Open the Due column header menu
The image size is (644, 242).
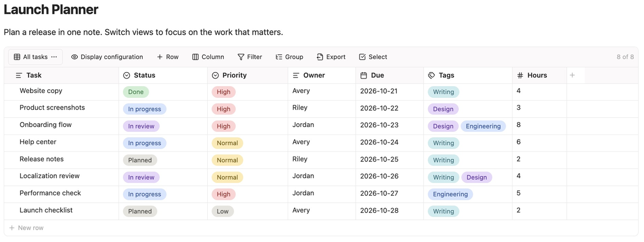tap(390, 75)
